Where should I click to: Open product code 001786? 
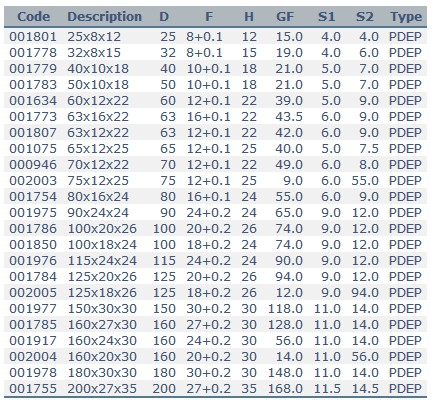click(x=33, y=229)
